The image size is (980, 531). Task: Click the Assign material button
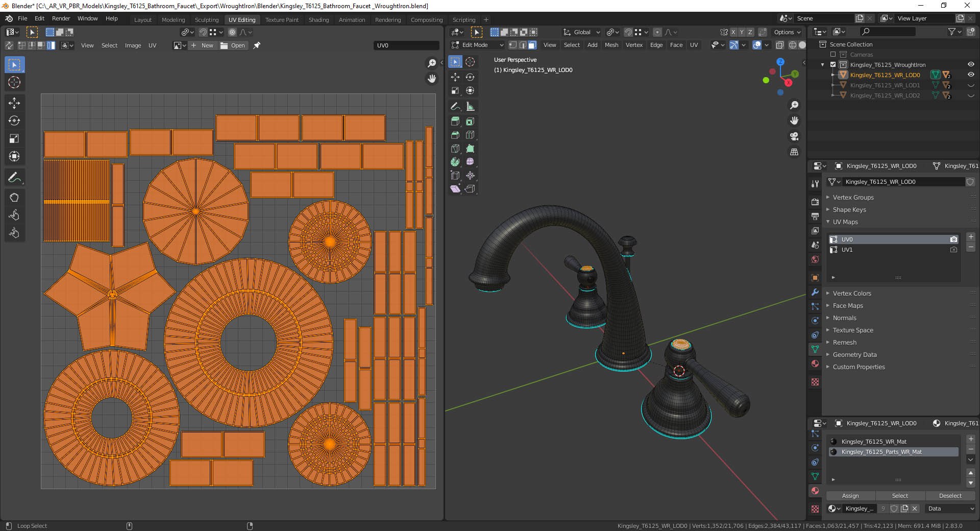850,496
